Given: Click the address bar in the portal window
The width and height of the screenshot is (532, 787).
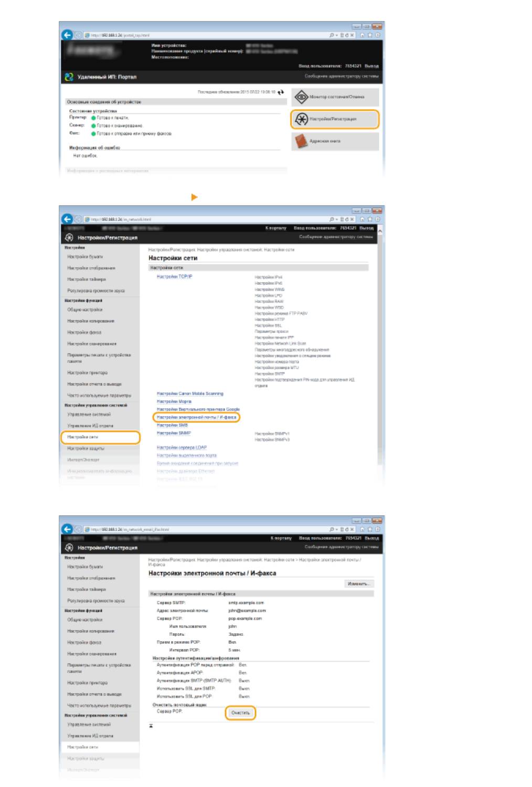Looking at the screenshot, I should pos(205,35).
